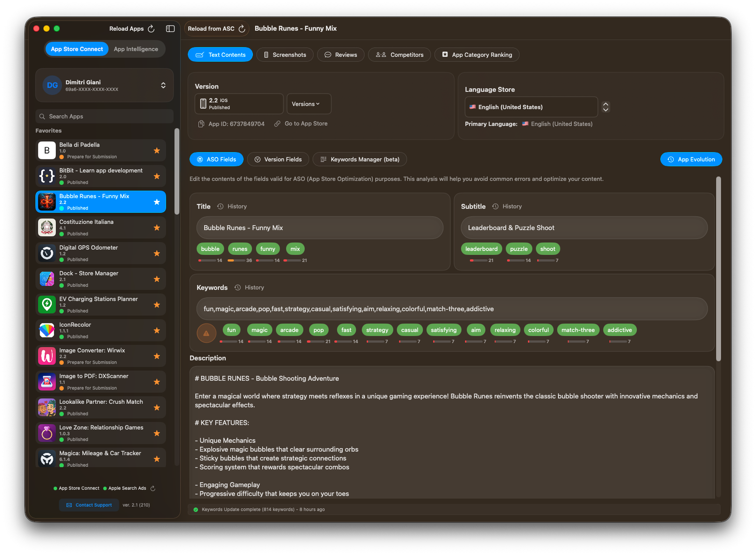Click the History icon beside Keywords

(238, 287)
